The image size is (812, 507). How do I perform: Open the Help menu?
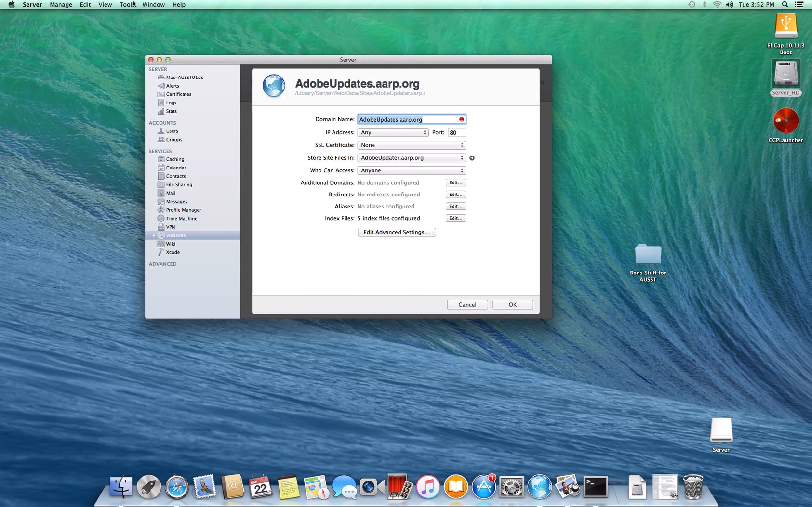pos(179,5)
